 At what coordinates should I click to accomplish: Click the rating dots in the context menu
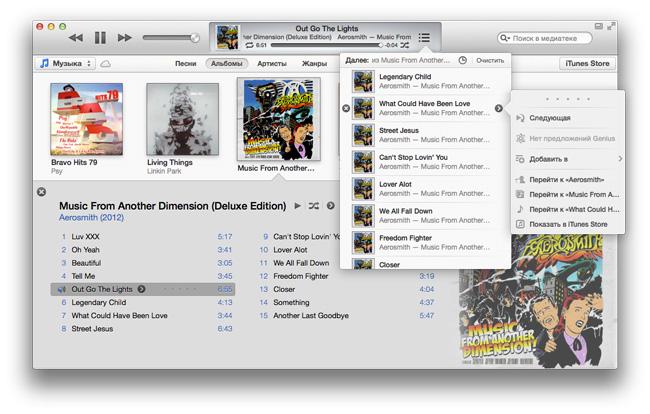click(x=568, y=99)
